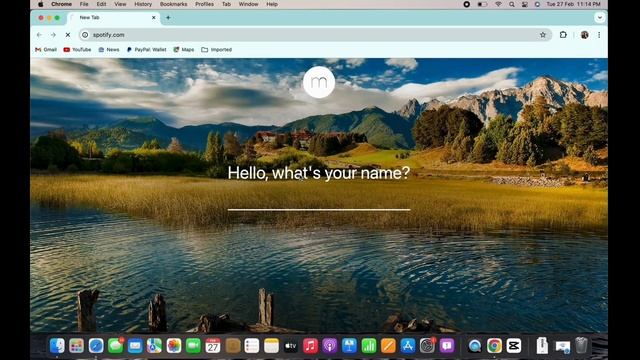Screen dimensions: 640x360
Task: Click the screen recording indicator in menu bar
Action: click(467, 4)
